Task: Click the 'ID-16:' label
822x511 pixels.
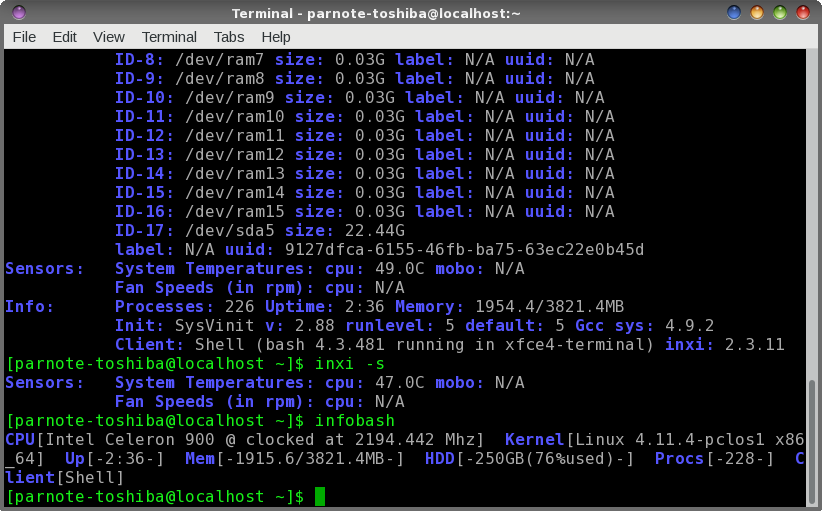Action: [144, 212]
